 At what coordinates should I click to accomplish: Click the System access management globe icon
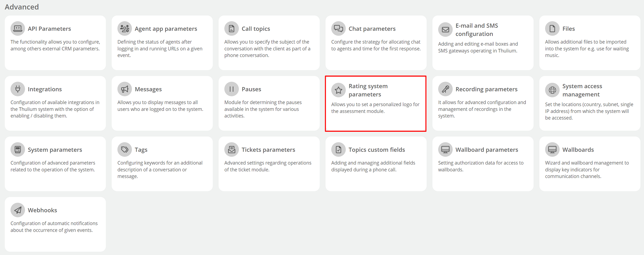(x=552, y=90)
